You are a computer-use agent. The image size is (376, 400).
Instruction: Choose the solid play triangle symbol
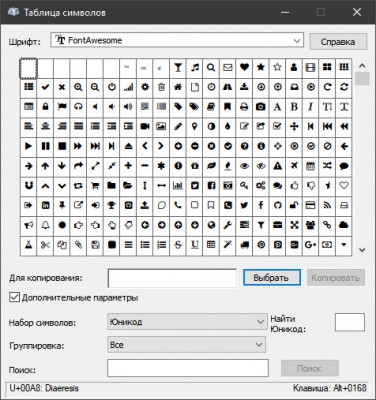pyautogui.click(x=29, y=146)
